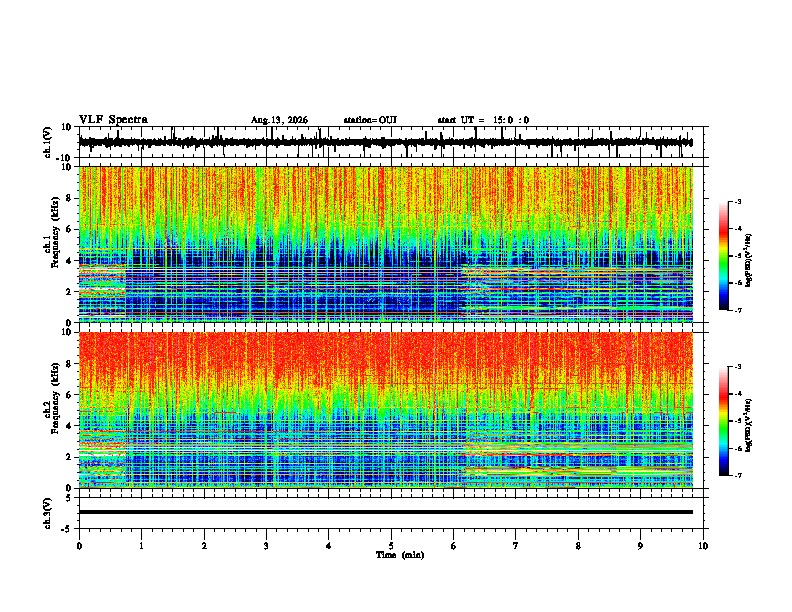The height and width of the screenshot is (612, 792).
Task: Click inside the ch.1 spectrogram panel
Action: pyautogui.click(x=386, y=244)
